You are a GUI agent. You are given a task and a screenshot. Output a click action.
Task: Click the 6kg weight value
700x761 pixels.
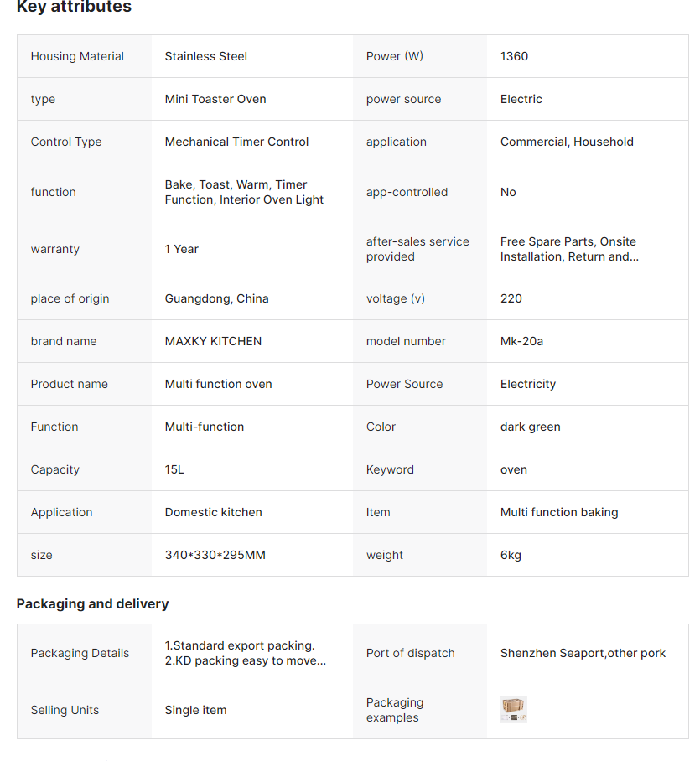pos(511,555)
